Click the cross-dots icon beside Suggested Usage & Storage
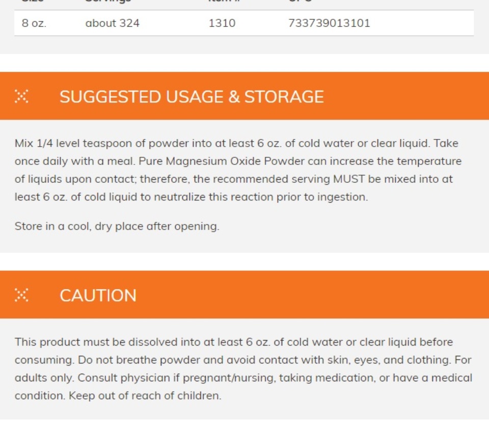 (21, 96)
